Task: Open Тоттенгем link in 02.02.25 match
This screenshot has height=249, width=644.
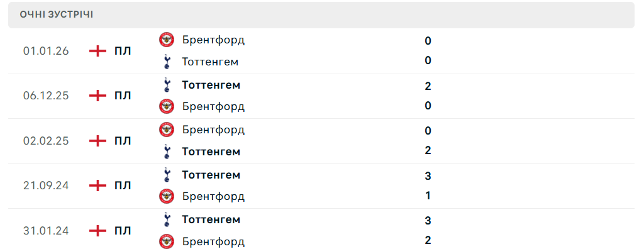Action: click(211, 152)
